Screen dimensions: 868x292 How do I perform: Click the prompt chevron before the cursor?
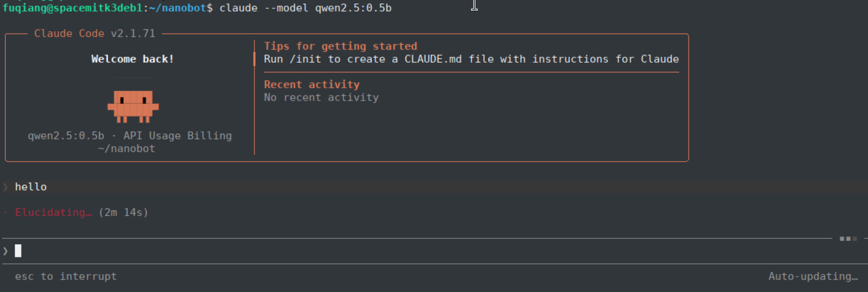coord(5,251)
